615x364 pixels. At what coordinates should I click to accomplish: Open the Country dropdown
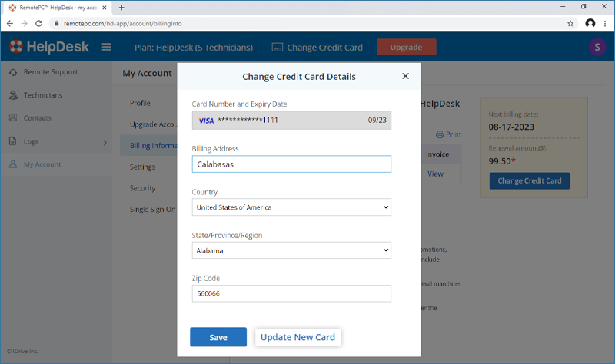point(291,207)
